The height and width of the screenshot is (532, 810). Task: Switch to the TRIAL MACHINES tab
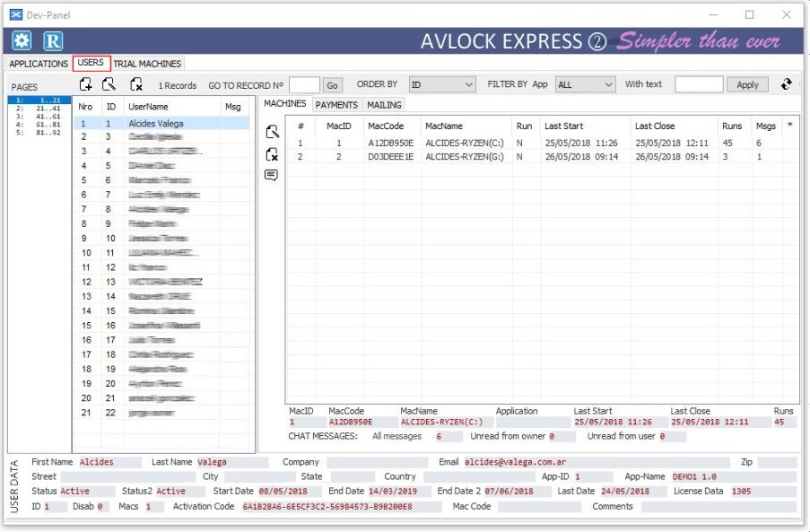147,64
